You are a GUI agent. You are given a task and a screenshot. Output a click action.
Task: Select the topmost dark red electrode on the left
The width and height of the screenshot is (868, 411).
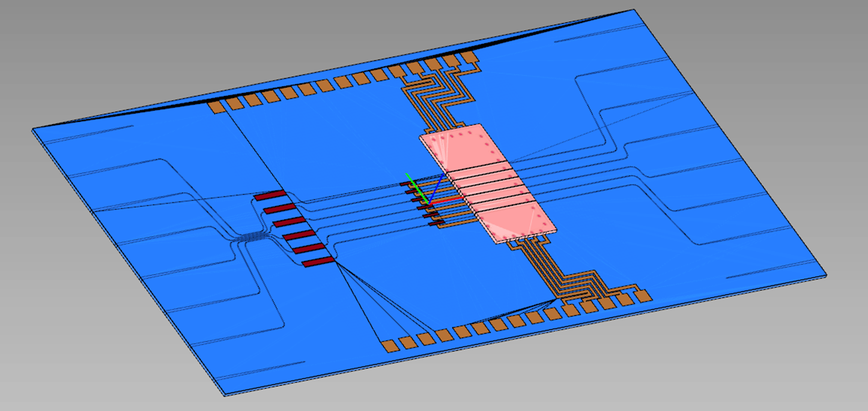tap(270, 196)
